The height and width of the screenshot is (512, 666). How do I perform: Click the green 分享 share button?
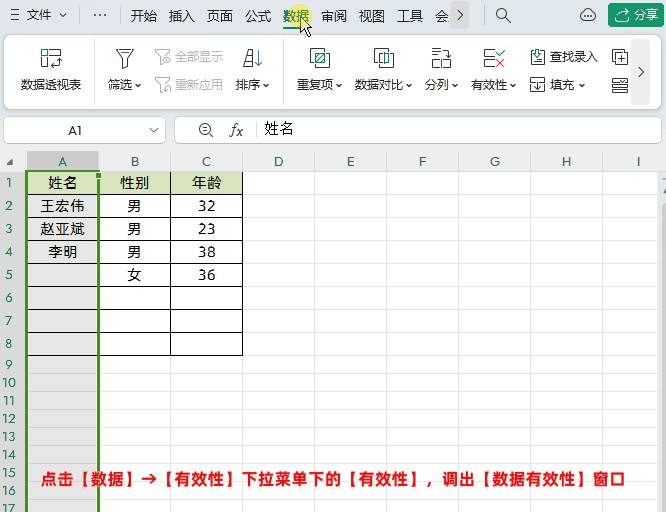coord(635,15)
